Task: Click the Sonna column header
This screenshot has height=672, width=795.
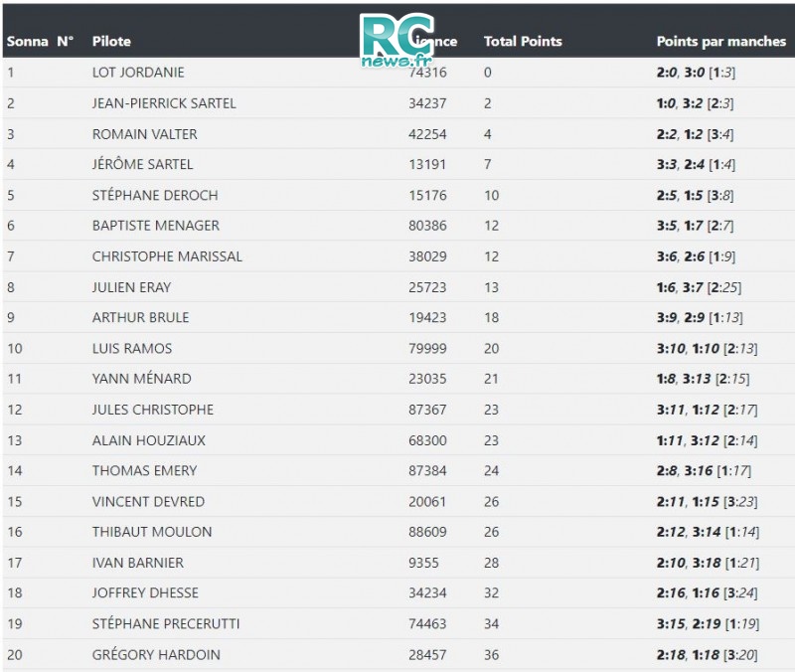Action: tap(28, 41)
